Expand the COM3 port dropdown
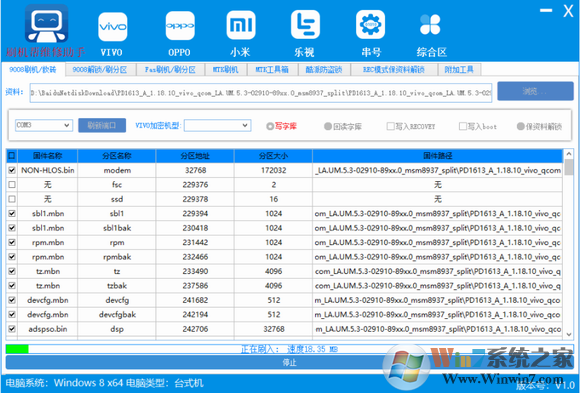580x393 pixels. [x=44, y=125]
